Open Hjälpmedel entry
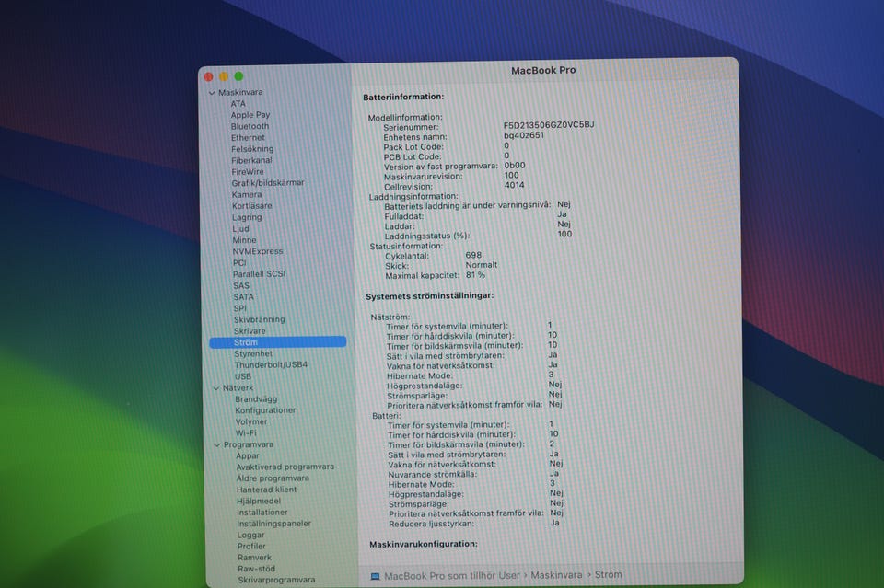Screen dimensions: 884x588 pos(259,502)
